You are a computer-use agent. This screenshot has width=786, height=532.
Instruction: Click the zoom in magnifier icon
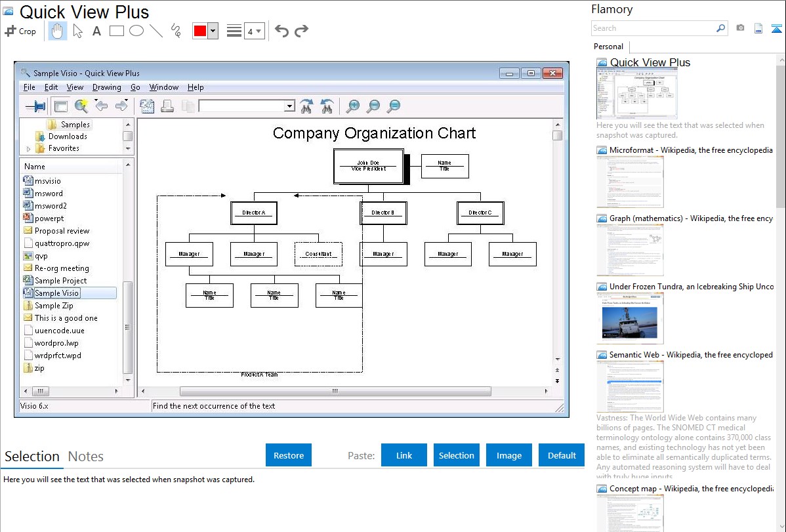pyautogui.click(x=353, y=106)
